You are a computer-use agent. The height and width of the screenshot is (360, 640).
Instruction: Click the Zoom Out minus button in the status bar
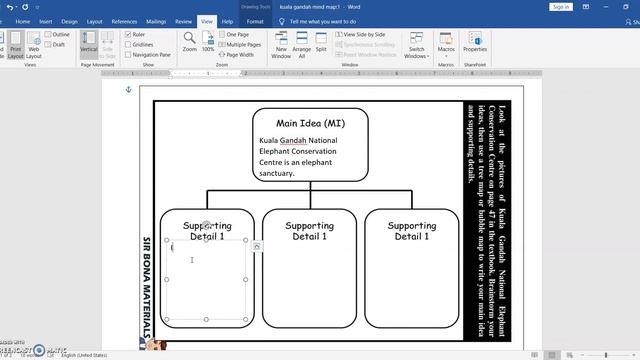tap(582, 355)
